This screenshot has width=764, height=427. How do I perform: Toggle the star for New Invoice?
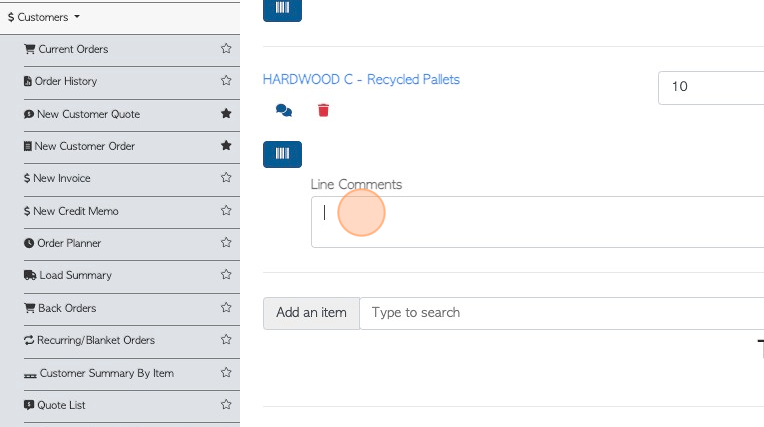pyautogui.click(x=226, y=177)
